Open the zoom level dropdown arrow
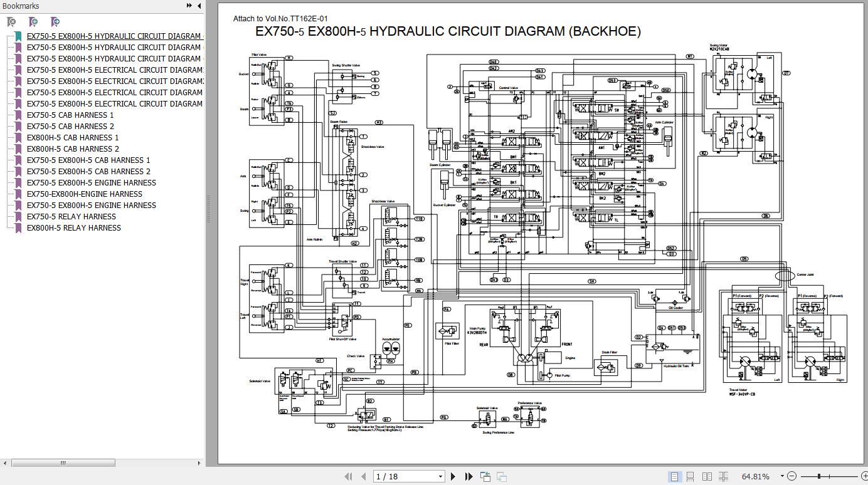 [782, 477]
